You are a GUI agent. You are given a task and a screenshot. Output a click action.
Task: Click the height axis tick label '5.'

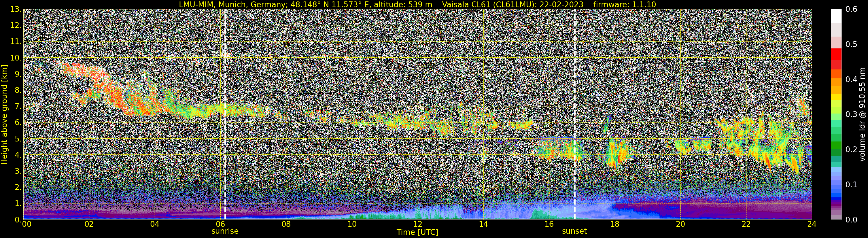(18, 139)
